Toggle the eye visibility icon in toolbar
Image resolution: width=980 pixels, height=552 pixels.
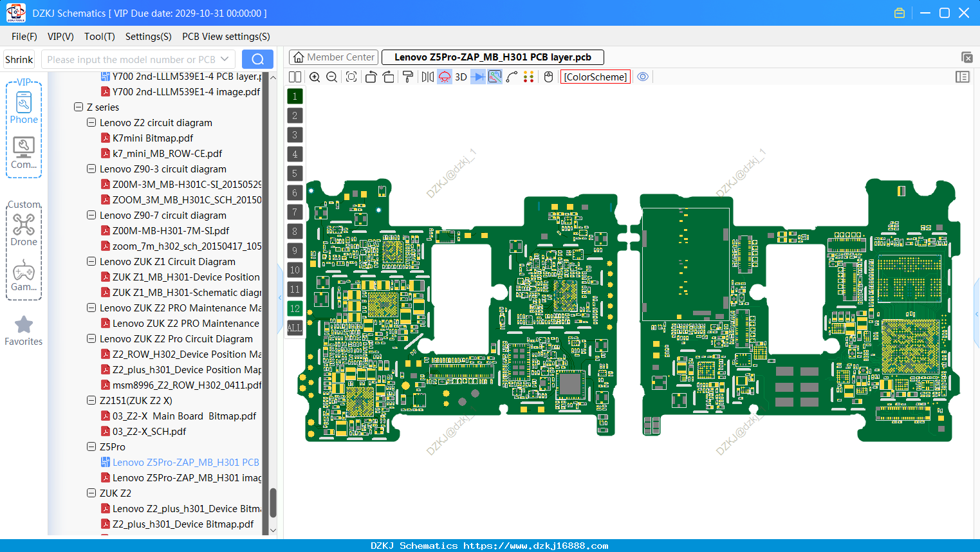(x=643, y=77)
